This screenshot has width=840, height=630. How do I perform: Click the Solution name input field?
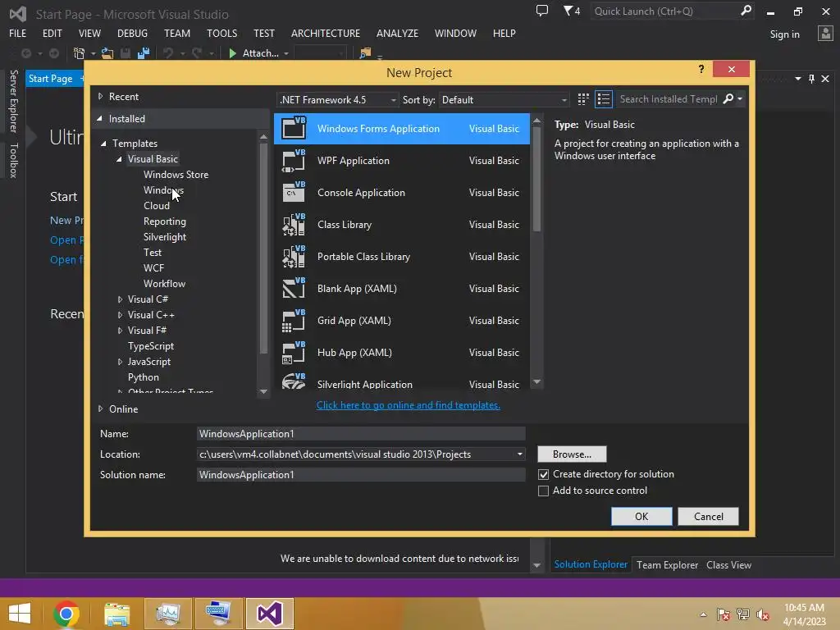(361, 475)
